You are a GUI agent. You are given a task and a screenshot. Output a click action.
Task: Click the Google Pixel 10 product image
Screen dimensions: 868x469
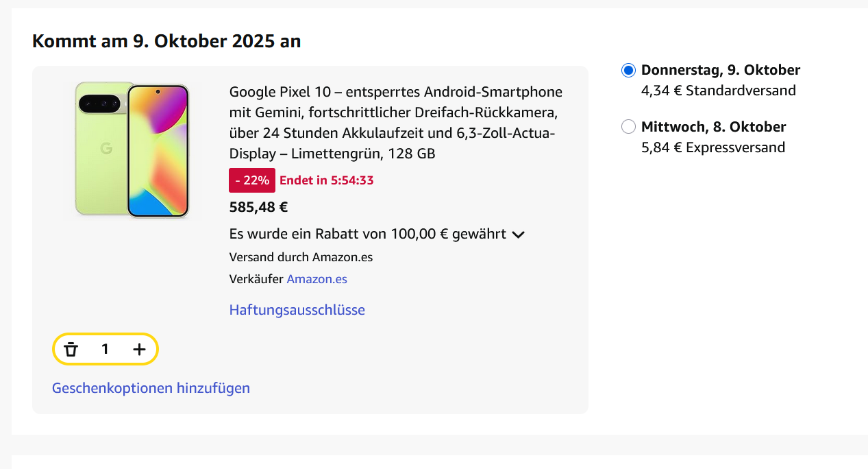click(132, 149)
